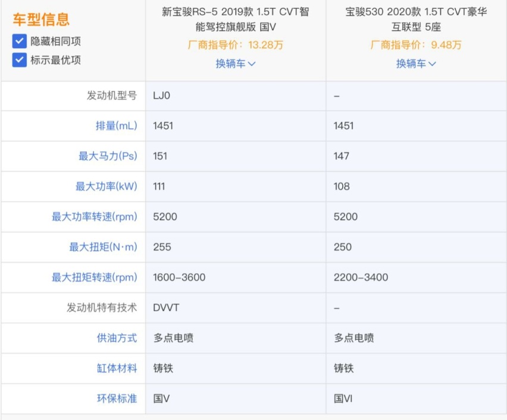Open 换辆车 dropdown for 新宝骏RS-5

click(236, 64)
